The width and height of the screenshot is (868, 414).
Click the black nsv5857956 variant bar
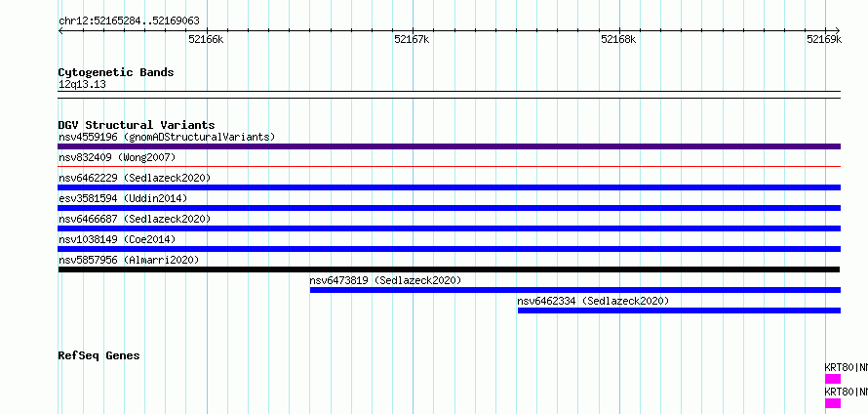(x=449, y=269)
